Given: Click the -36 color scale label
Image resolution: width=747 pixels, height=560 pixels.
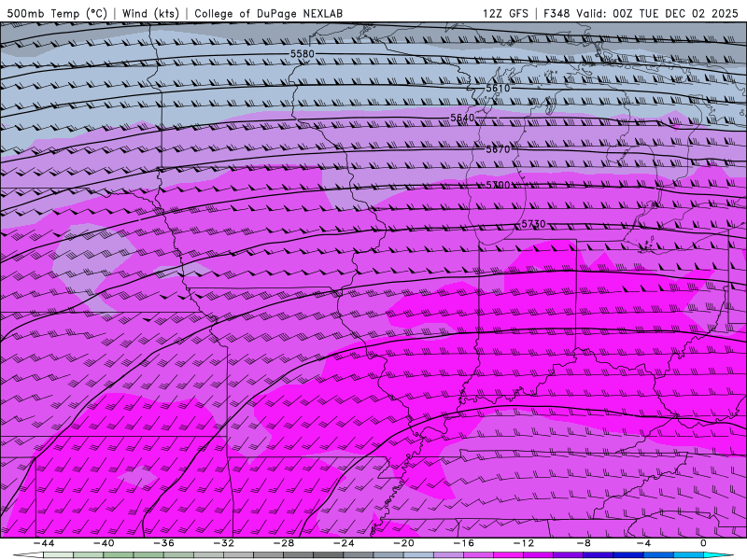Looking at the screenshot, I should [164, 543].
